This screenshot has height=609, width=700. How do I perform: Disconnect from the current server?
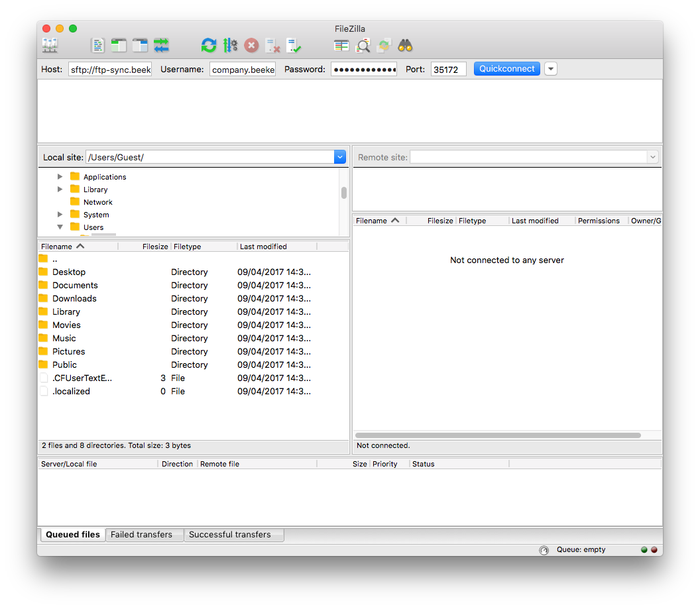pyautogui.click(x=272, y=45)
